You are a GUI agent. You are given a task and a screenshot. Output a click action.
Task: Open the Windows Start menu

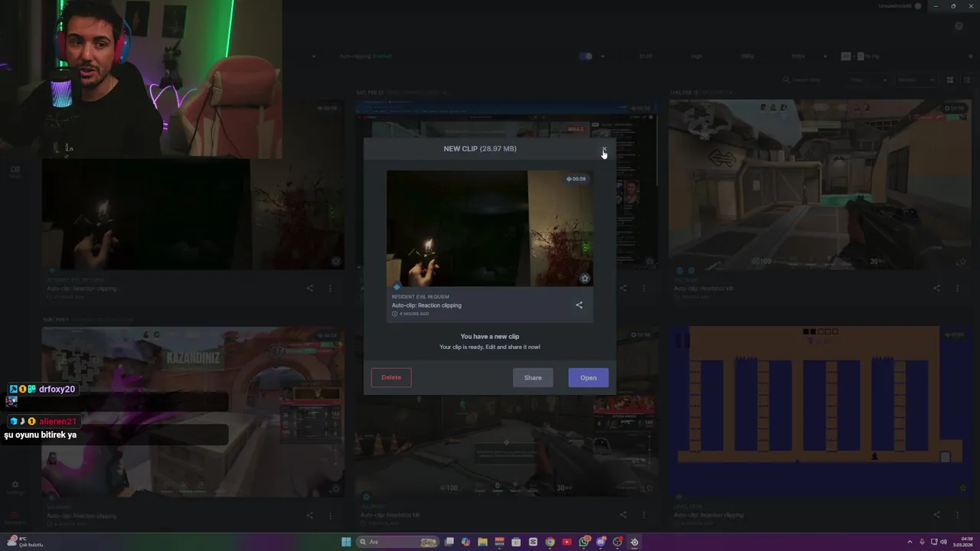[346, 542]
